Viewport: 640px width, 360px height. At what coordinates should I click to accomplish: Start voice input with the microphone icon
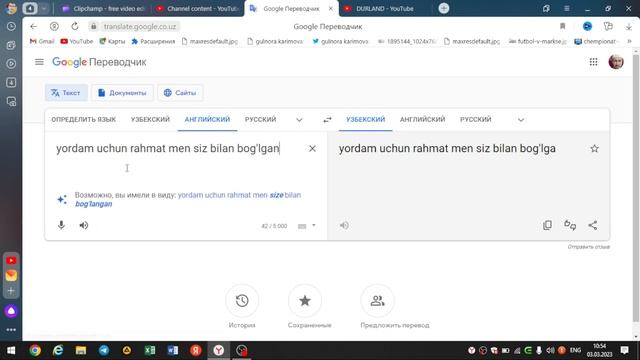(x=61, y=225)
